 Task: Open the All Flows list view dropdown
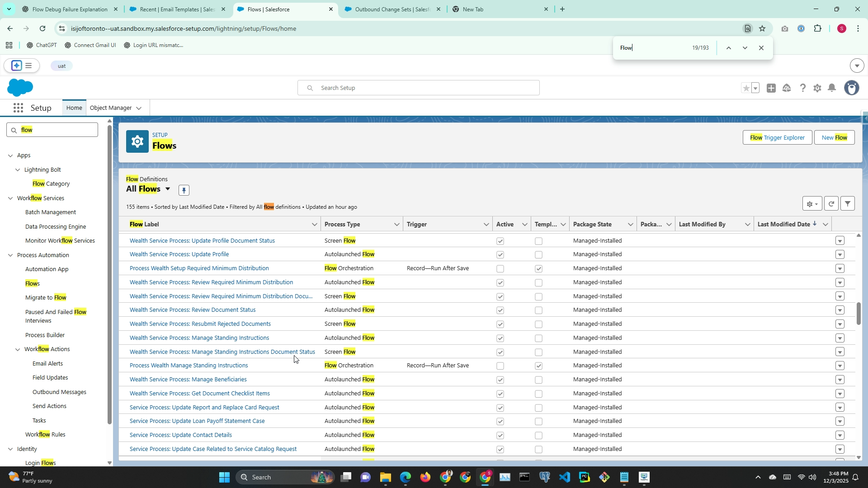(x=168, y=189)
